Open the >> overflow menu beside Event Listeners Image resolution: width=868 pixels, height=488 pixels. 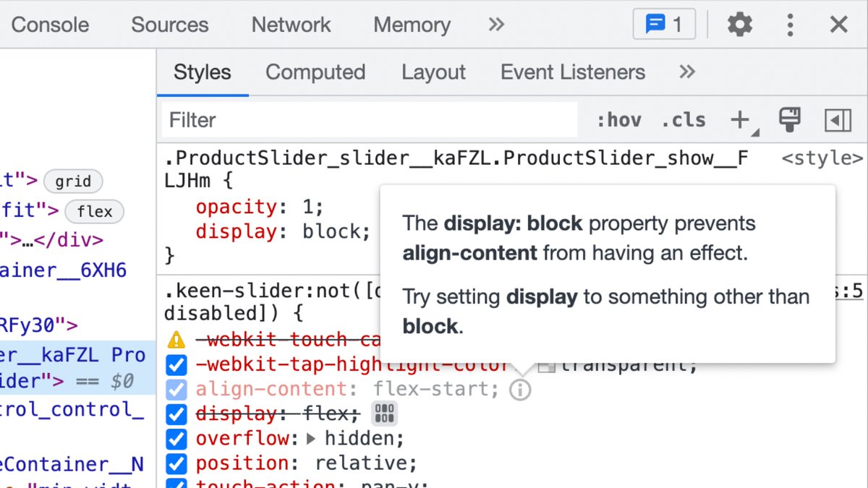tap(686, 72)
